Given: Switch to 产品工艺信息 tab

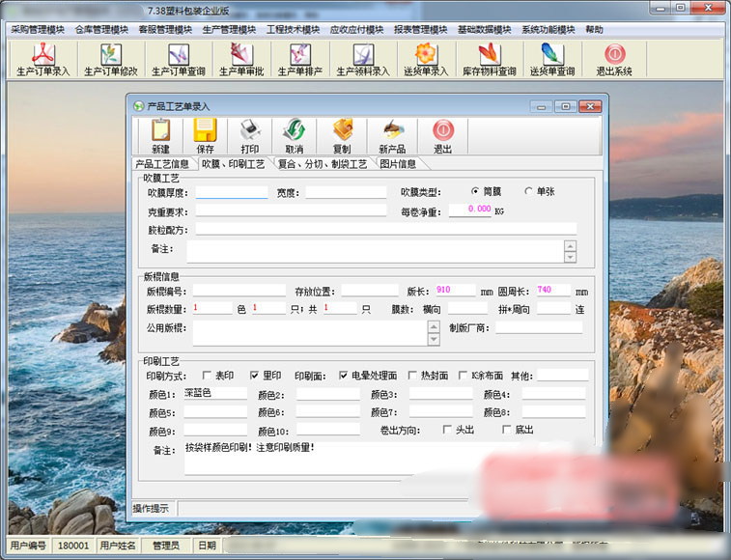Looking at the screenshot, I should tap(162, 164).
